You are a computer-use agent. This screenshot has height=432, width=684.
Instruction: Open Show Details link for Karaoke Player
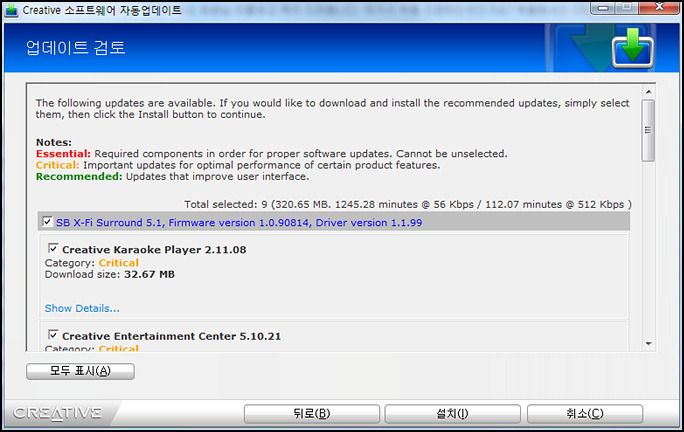tap(82, 309)
